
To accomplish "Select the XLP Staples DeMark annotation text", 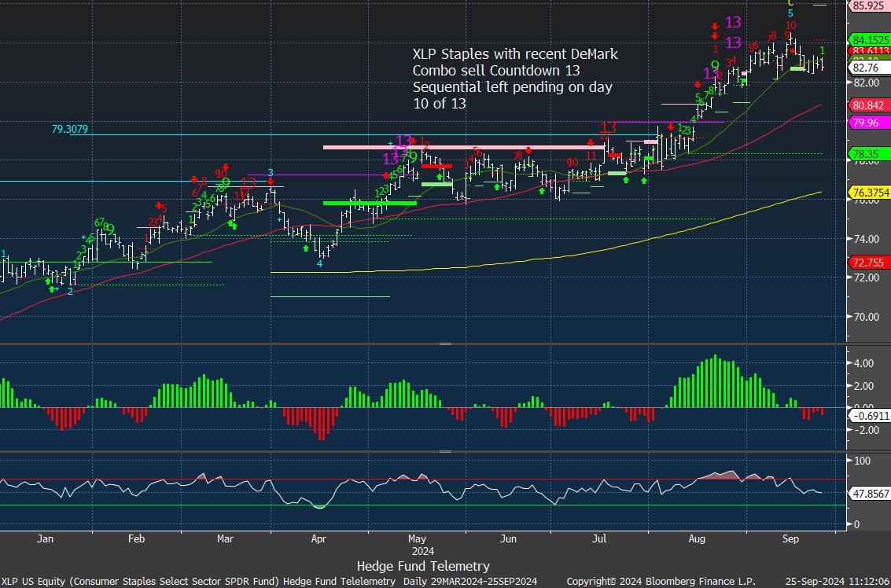I will [515, 79].
